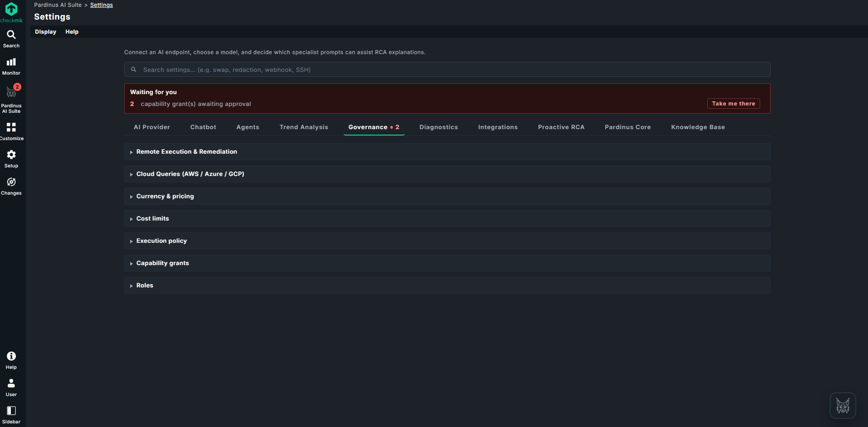Expand the Cost limits section

[x=447, y=219]
